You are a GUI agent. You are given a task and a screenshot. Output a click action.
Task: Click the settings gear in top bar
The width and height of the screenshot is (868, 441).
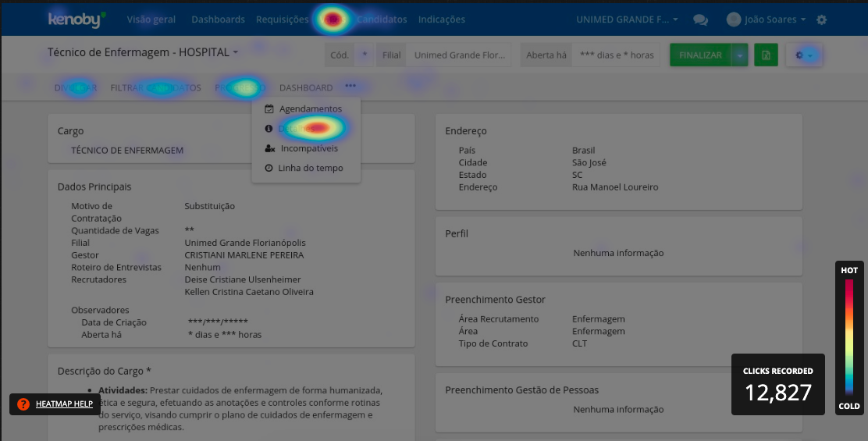pyautogui.click(x=821, y=20)
